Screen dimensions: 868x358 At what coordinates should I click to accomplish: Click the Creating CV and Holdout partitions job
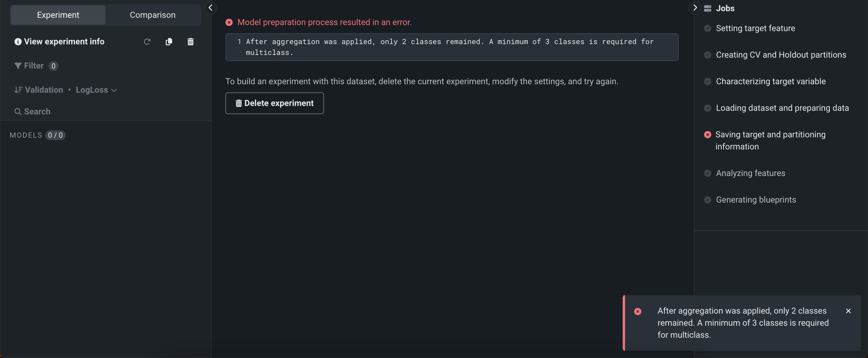coord(780,55)
